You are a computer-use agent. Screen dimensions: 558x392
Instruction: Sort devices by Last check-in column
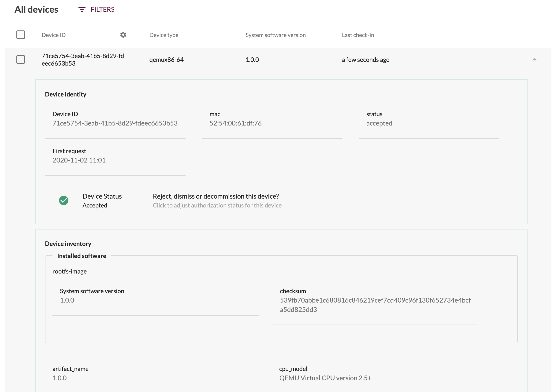[357, 35]
